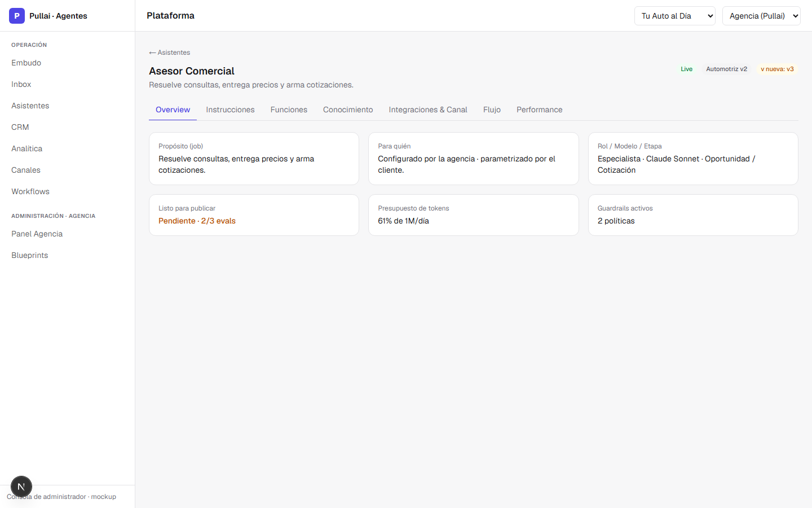Click the Rol / Modelo / Etapa card
Image resolution: width=812 pixels, height=508 pixels.
pos(693,159)
